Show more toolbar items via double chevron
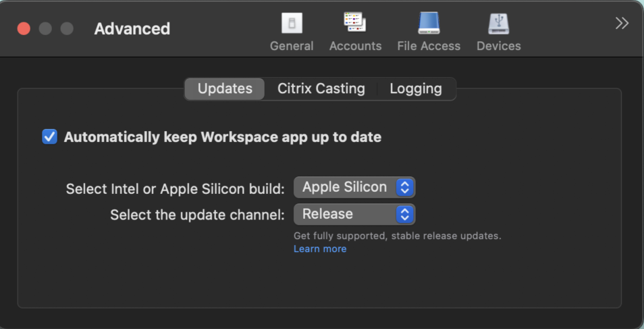The height and width of the screenshot is (329, 644). click(622, 24)
